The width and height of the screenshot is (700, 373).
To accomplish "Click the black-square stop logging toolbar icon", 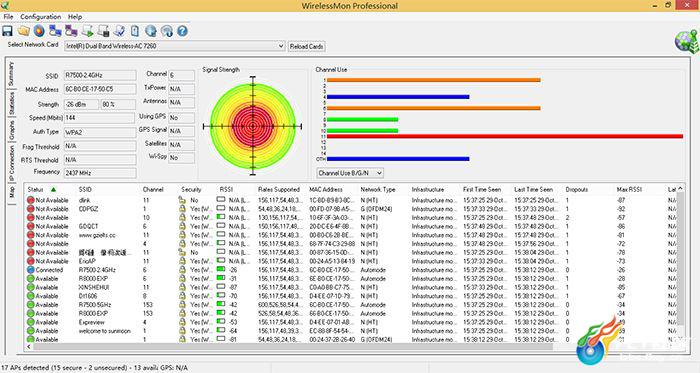I will coord(103,31).
